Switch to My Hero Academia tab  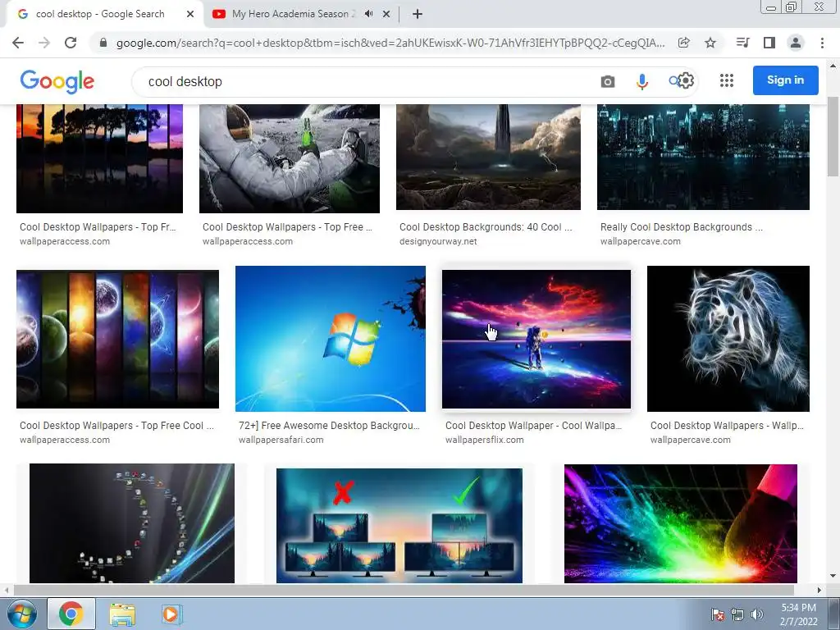[293, 14]
